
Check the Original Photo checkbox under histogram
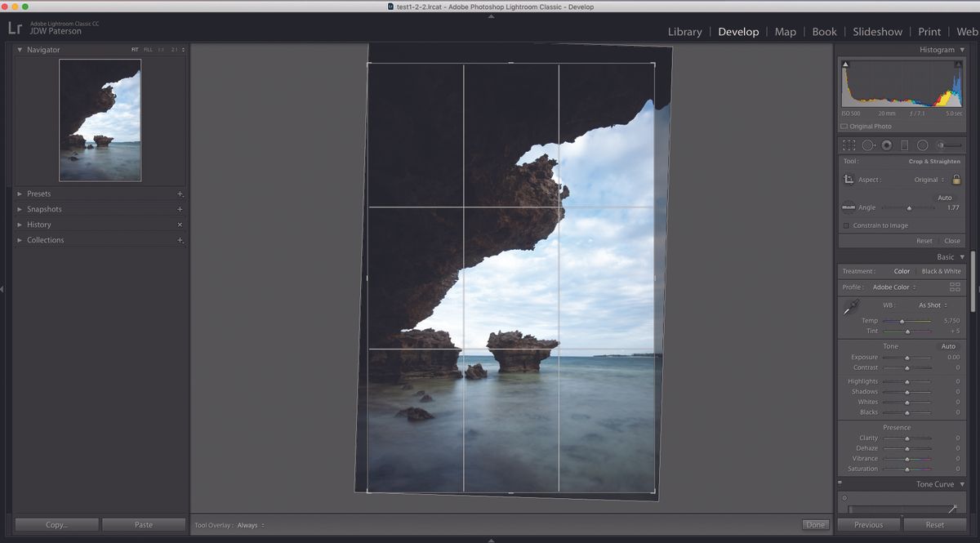tap(844, 126)
